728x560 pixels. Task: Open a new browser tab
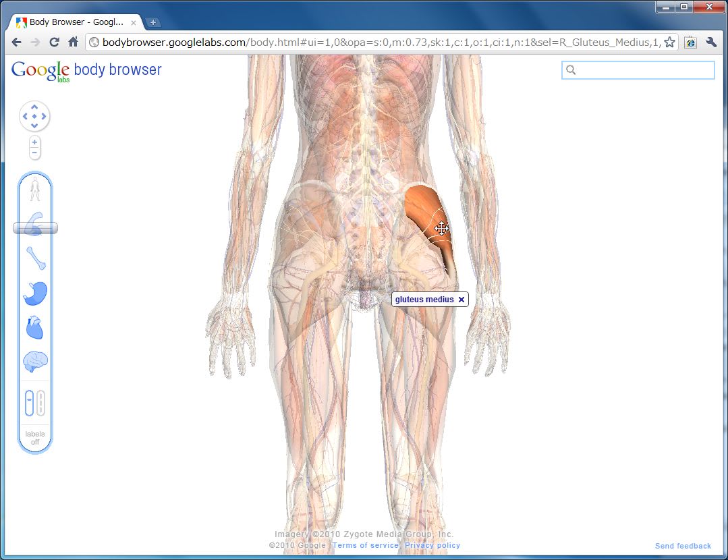pyautogui.click(x=153, y=22)
